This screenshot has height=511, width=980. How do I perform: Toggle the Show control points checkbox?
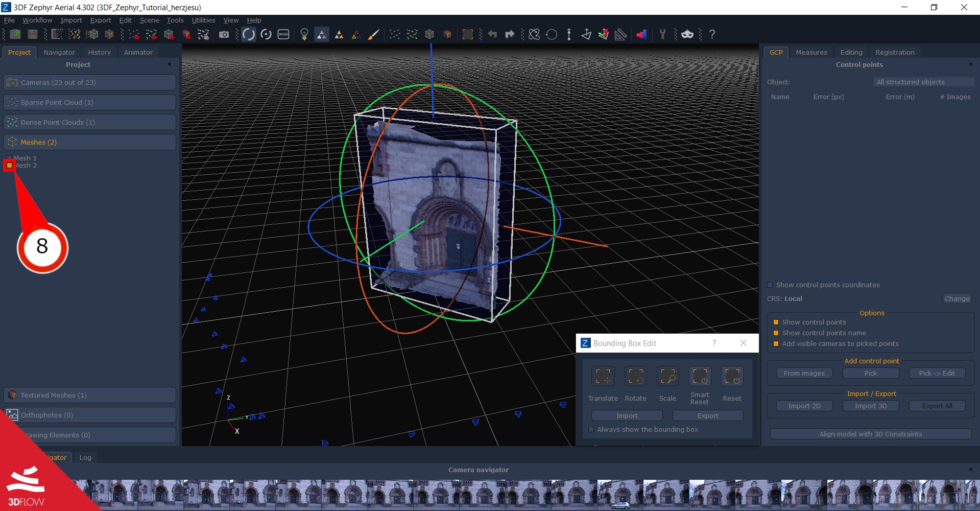tap(776, 322)
